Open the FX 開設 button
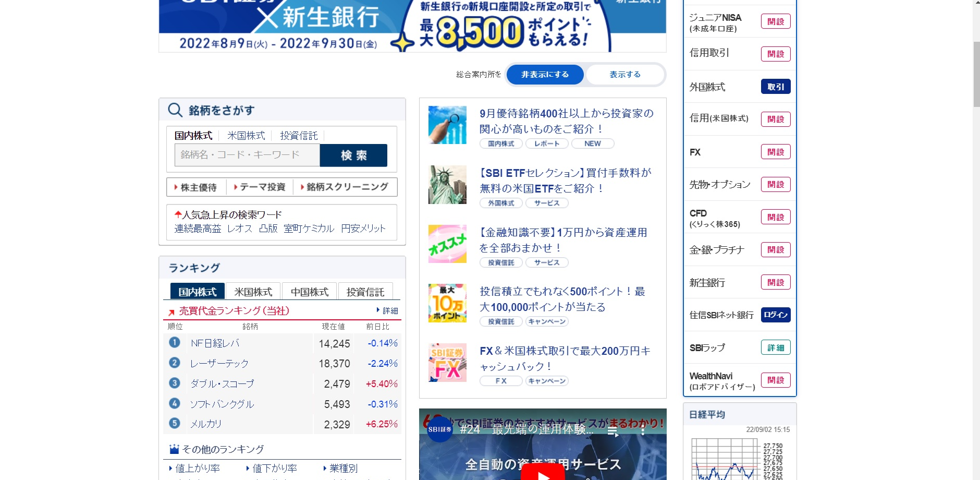This screenshot has height=480, width=980. pyautogui.click(x=776, y=152)
